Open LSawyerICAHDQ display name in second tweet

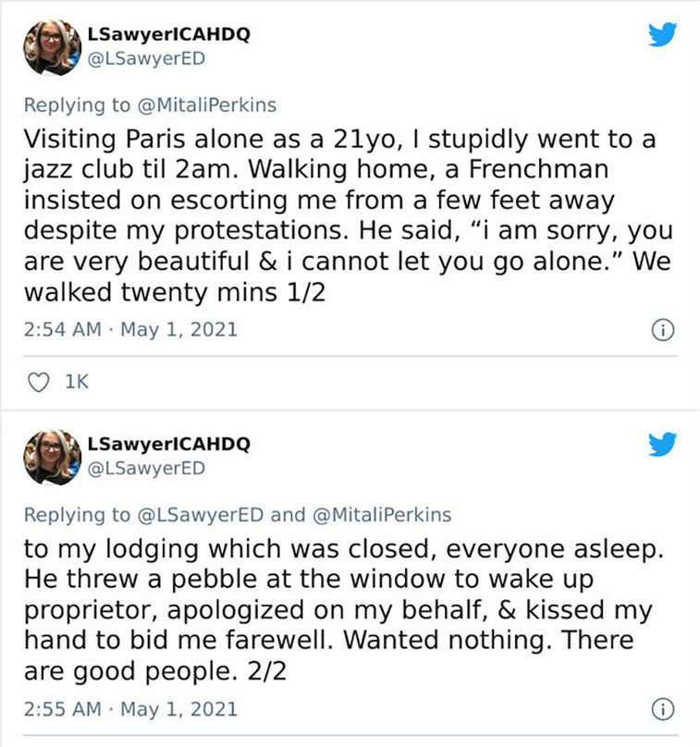click(x=168, y=444)
